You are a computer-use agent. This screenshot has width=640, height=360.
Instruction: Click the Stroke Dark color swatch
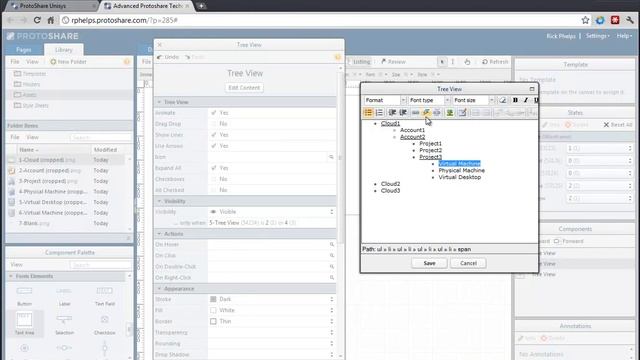tap(213, 299)
